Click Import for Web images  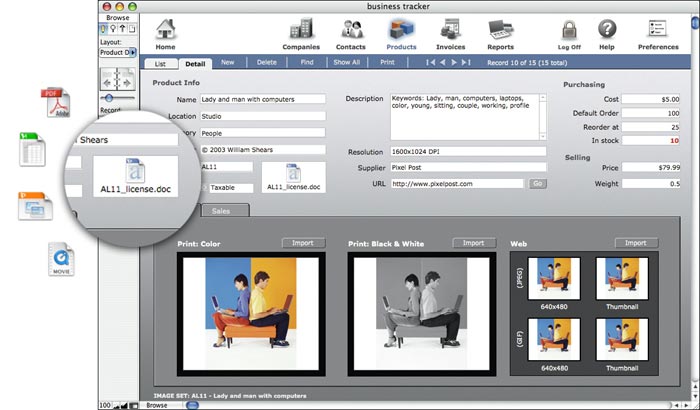pyautogui.click(x=636, y=243)
